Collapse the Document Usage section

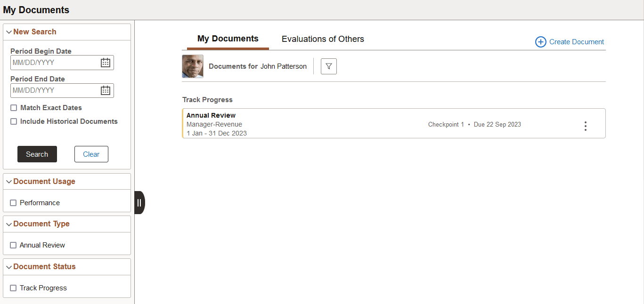[x=8, y=181]
